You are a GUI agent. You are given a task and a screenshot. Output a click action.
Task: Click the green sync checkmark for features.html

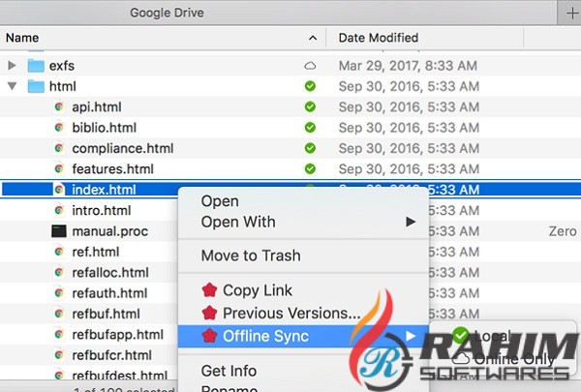pyautogui.click(x=310, y=169)
